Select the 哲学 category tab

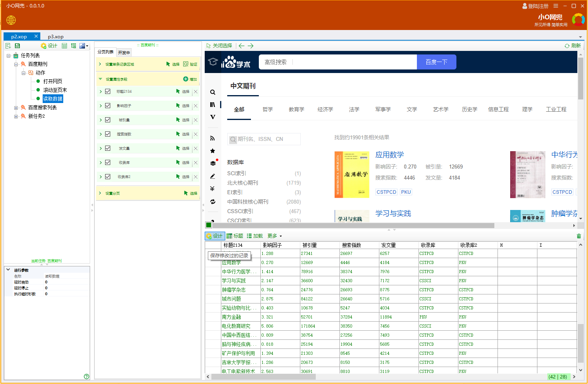click(268, 109)
